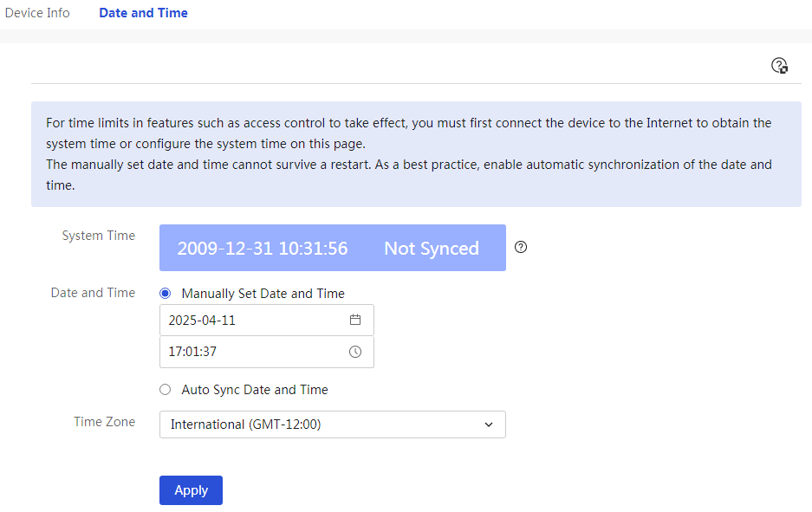Focus the 17:01:37 time input field

point(267,352)
